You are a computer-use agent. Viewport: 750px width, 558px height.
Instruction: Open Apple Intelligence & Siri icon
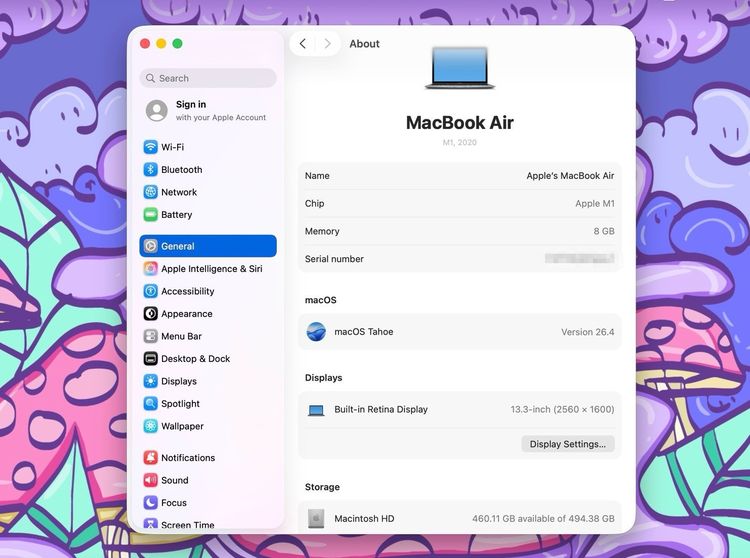click(150, 269)
